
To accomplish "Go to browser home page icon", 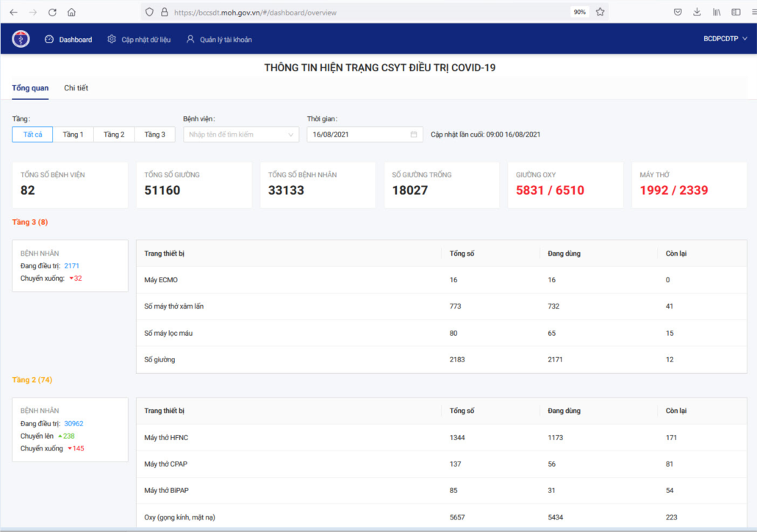I will point(71,12).
